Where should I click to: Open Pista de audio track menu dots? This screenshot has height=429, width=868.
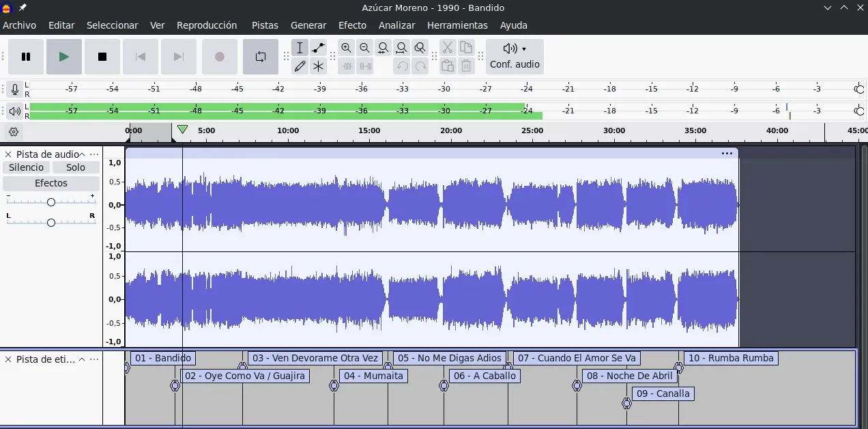94,155
